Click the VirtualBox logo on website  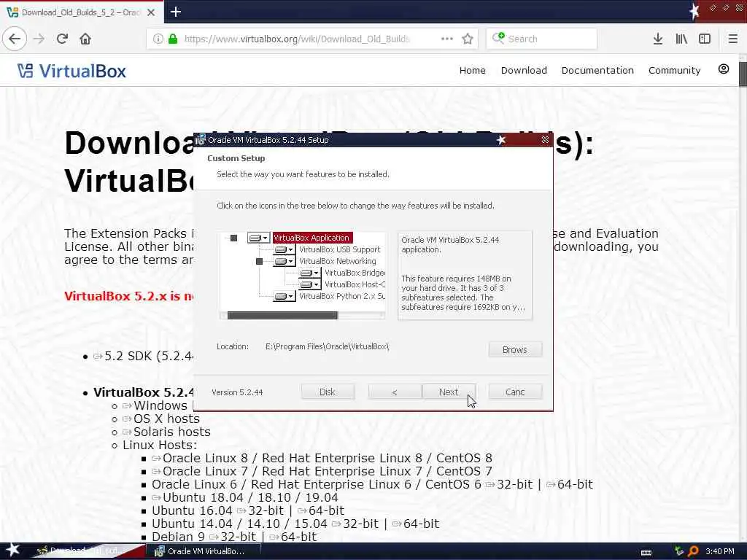click(71, 71)
